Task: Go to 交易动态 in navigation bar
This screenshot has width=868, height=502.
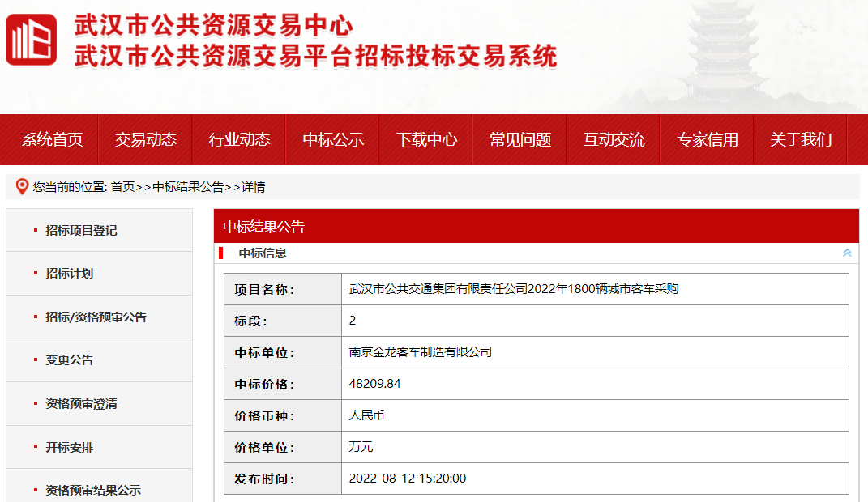Action: pos(146,139)
